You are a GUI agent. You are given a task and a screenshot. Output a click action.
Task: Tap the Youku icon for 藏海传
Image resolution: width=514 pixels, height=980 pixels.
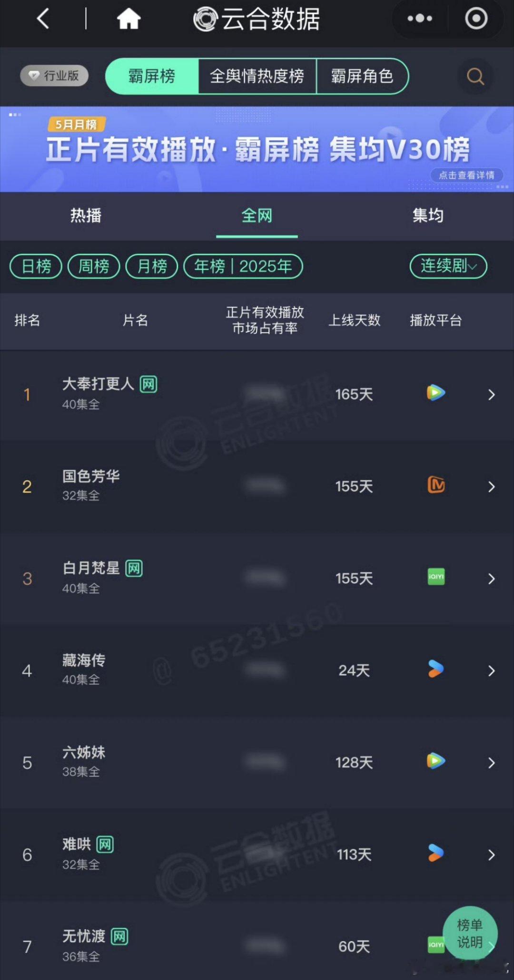click(436, 669)
